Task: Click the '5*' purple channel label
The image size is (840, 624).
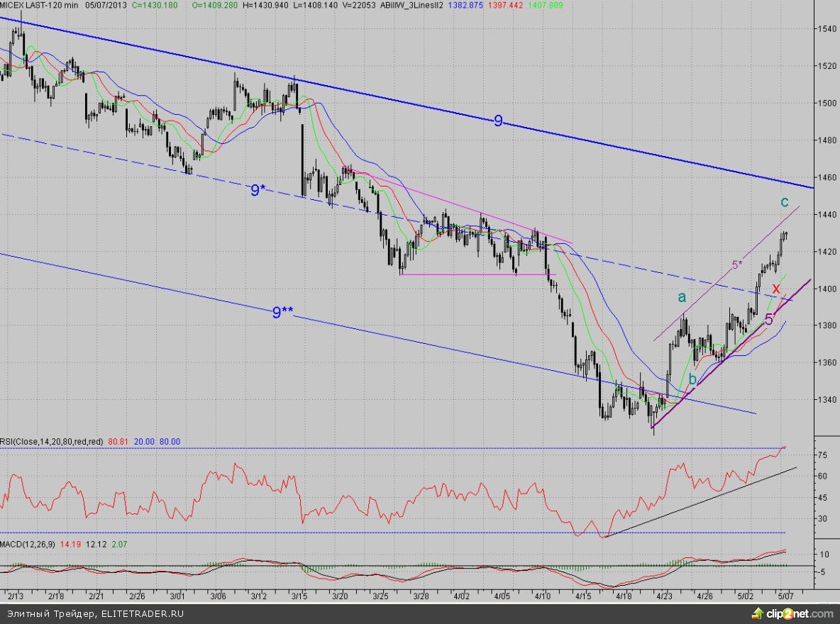Action: coord(737,264)
